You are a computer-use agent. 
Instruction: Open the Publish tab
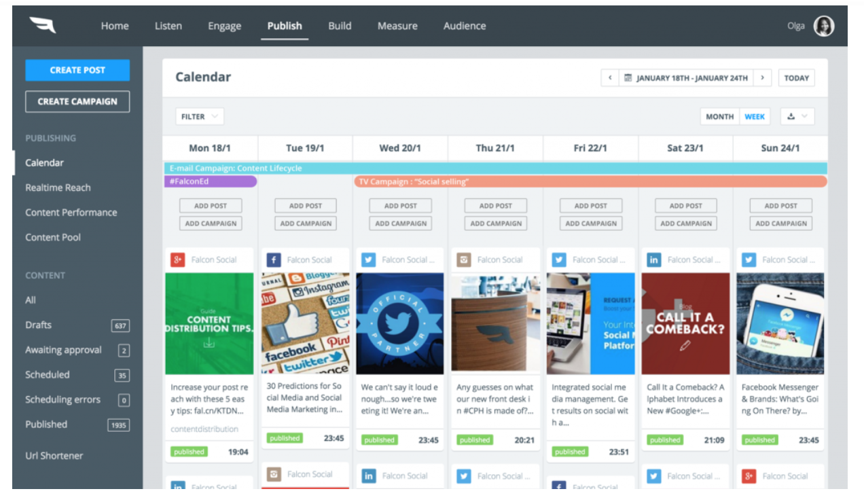285,26
